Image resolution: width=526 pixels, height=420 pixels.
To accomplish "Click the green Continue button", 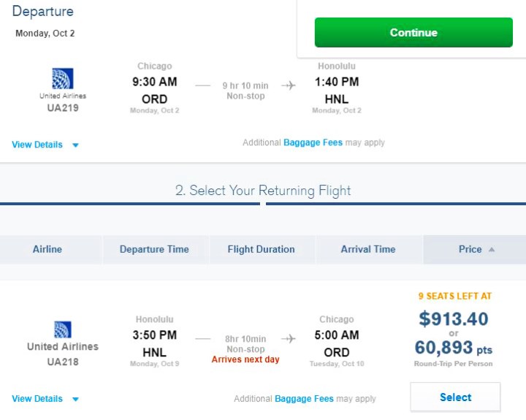I will point(413,33).
